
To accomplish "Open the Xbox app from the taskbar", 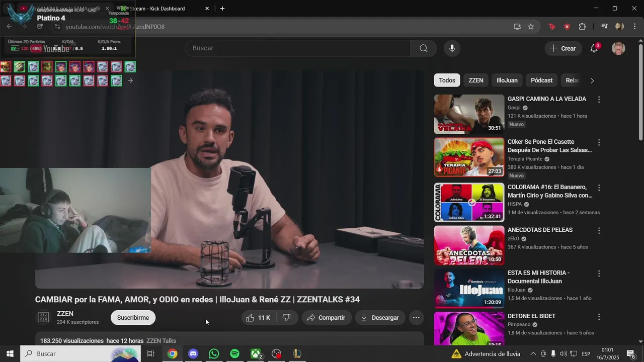I will [x=256, y=354].
